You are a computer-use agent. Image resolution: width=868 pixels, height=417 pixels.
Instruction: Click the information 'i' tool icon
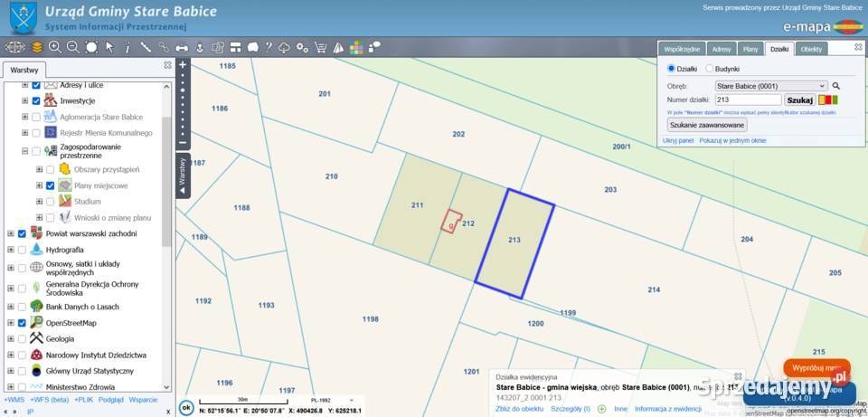pyautogui.click(x=127, y=48)
